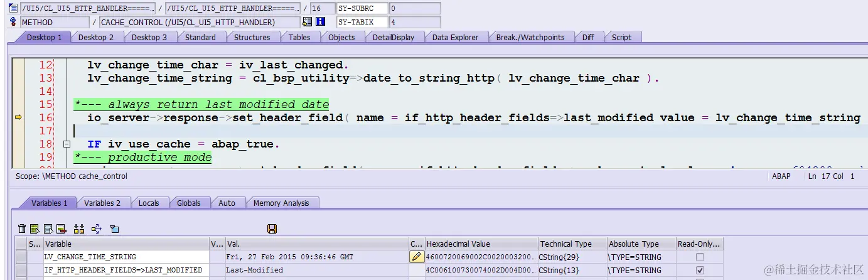Select row header of LV_CHANGE_TIME_STRING row
868x280 pixels.
tap(21, 257)
